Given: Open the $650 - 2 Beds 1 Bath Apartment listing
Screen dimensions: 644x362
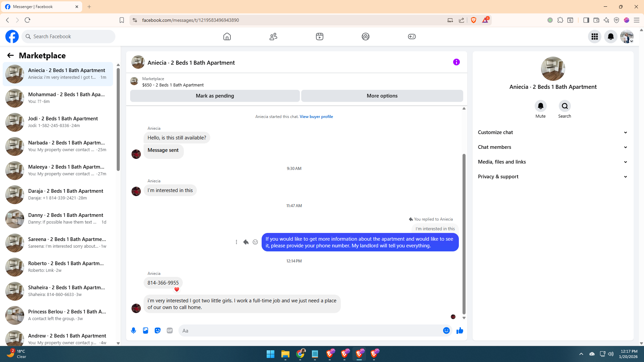Looking at the screenshot, I should click(x=173, y=85).
